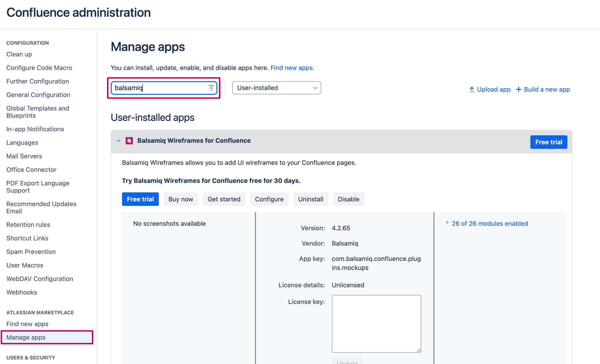Click inside the License key text area
This screenshot has width=600, height=364.
click(x=376, y=323)
